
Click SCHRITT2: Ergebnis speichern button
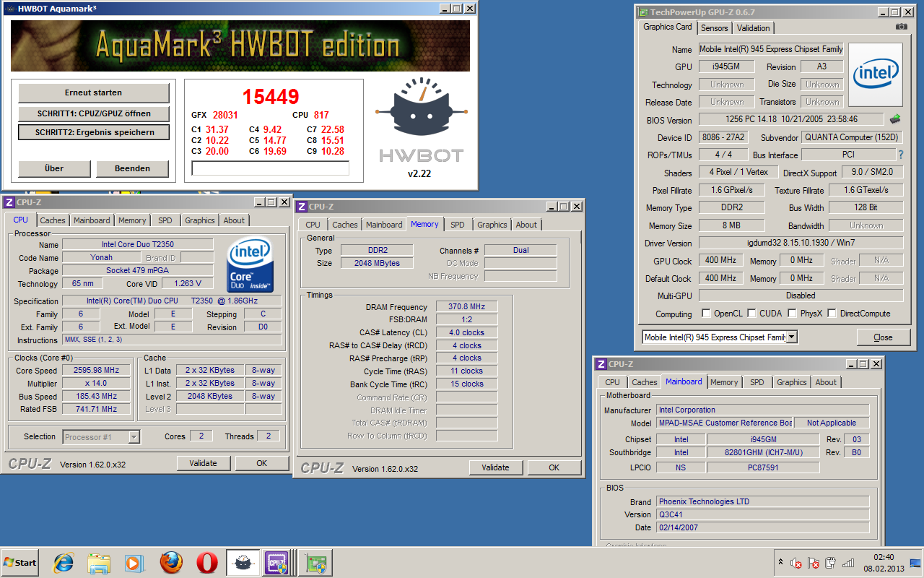[94, 132]
